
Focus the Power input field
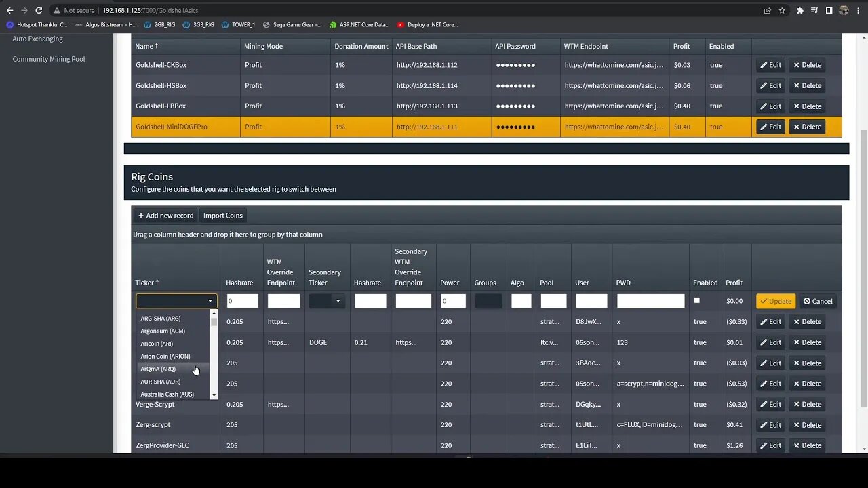453,301
